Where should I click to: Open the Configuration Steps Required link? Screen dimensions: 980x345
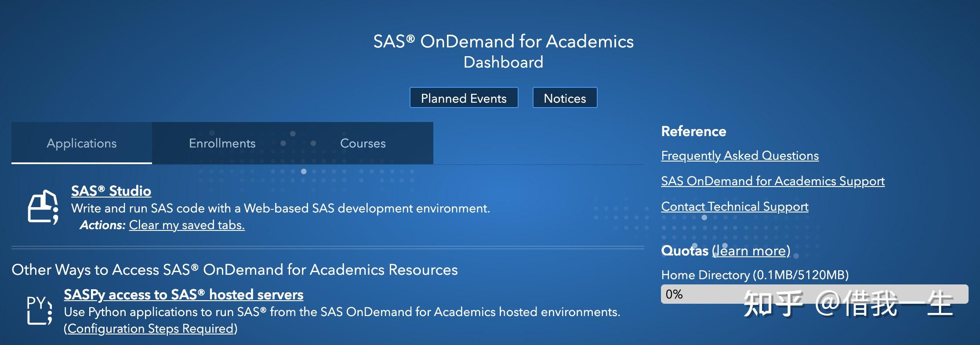[x=151, y=329]
